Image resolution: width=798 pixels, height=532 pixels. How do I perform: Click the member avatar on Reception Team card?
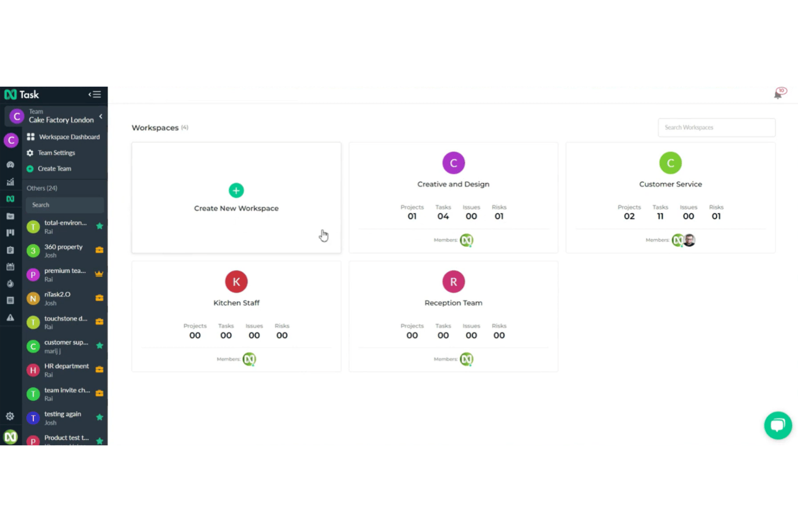pos(466,359)
